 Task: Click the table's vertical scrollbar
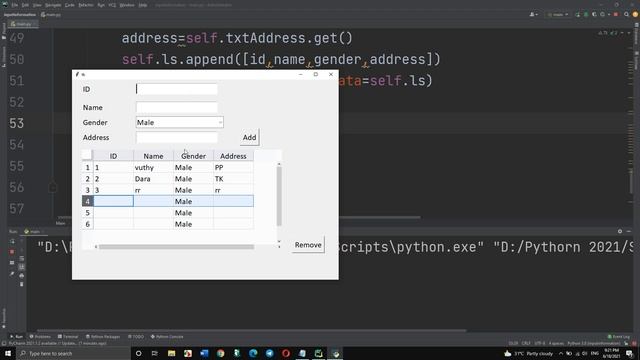pyautogui.click(x=279, y=196)
